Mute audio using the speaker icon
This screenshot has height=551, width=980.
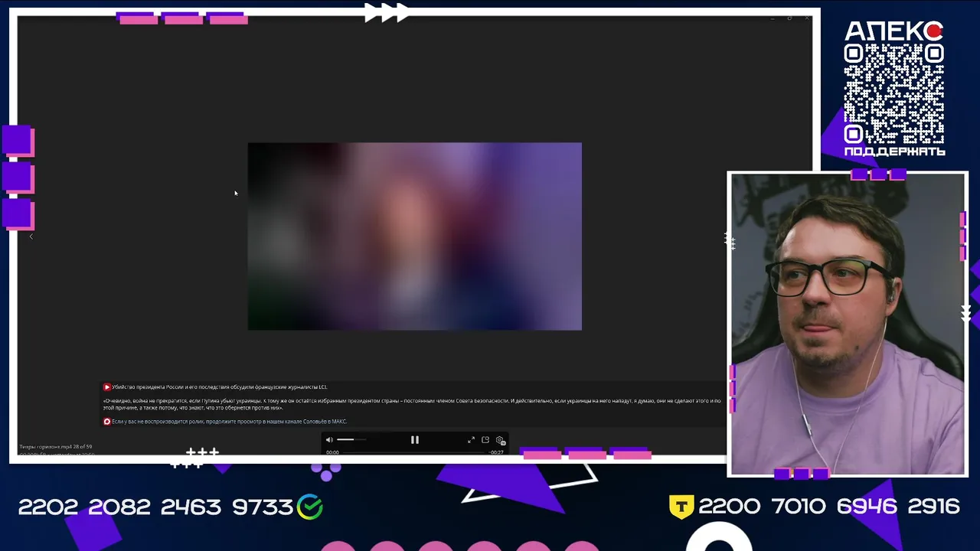[x=329, y=440]
